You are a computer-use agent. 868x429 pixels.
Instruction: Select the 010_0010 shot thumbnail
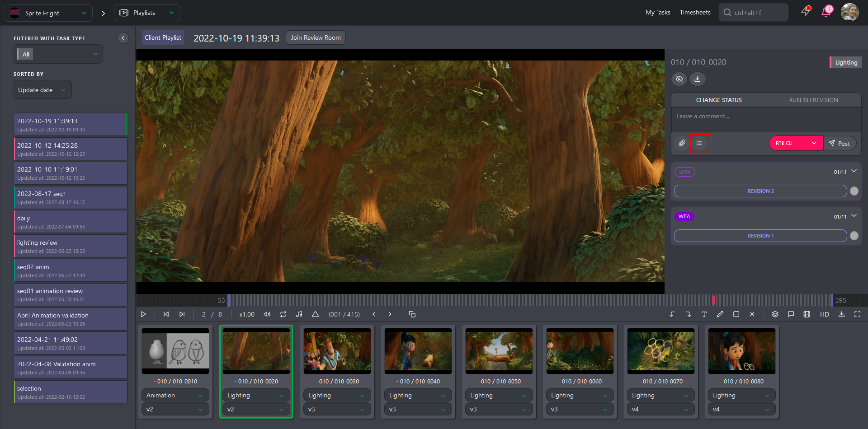click(175, 351)
